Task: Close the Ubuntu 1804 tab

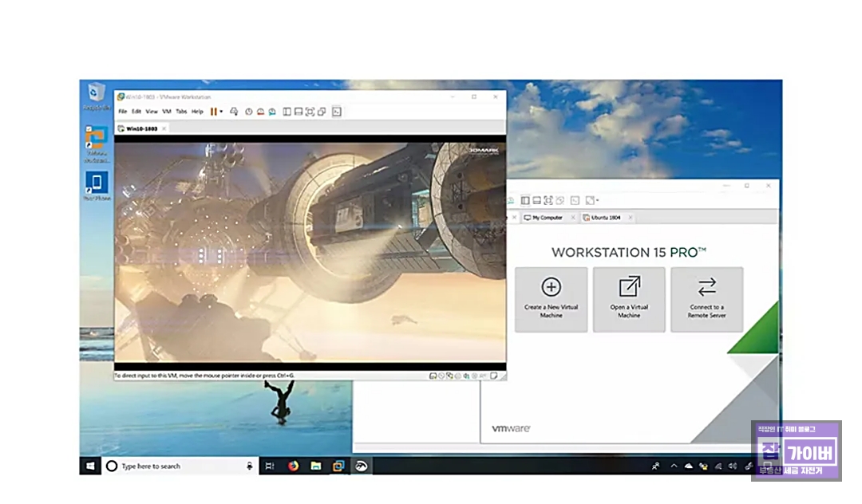Action: tap(630, 218)
